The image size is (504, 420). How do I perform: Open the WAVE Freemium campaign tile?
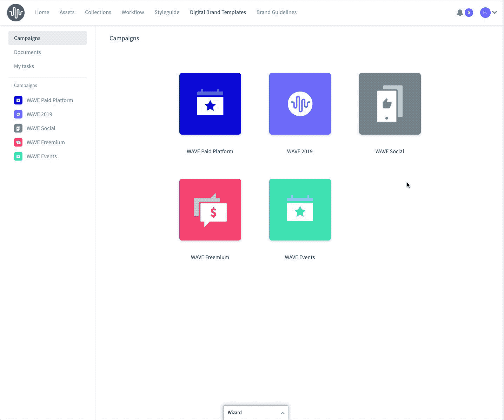210,210
